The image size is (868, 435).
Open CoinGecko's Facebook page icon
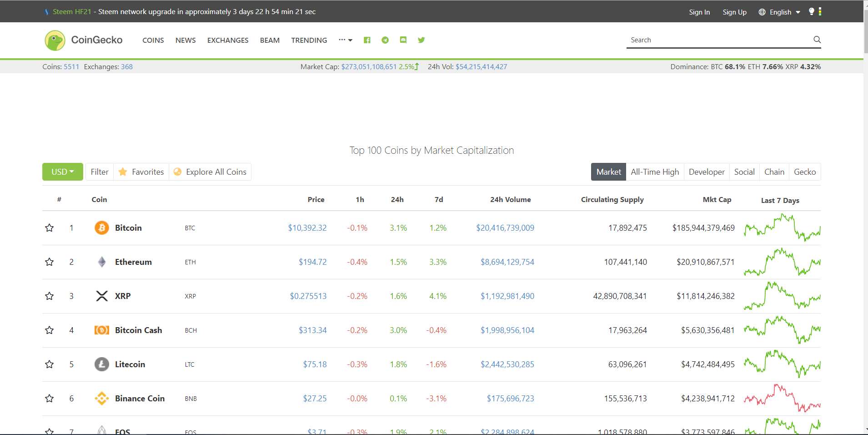coord(367,40)
